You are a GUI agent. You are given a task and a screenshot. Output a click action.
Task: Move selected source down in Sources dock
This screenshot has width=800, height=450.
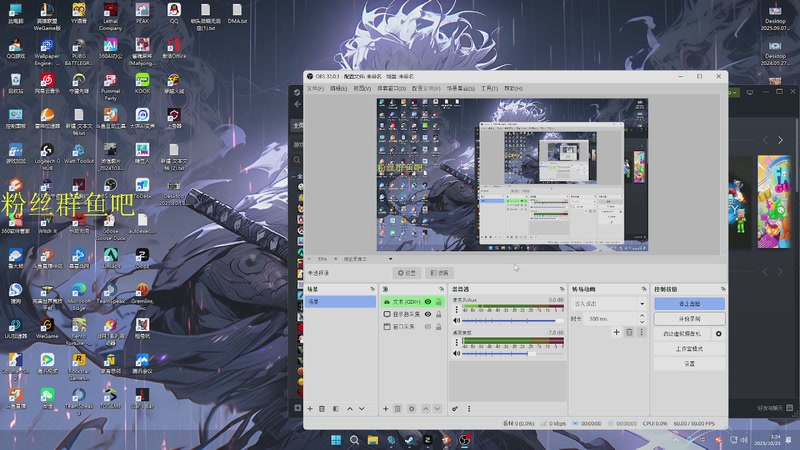437,409
